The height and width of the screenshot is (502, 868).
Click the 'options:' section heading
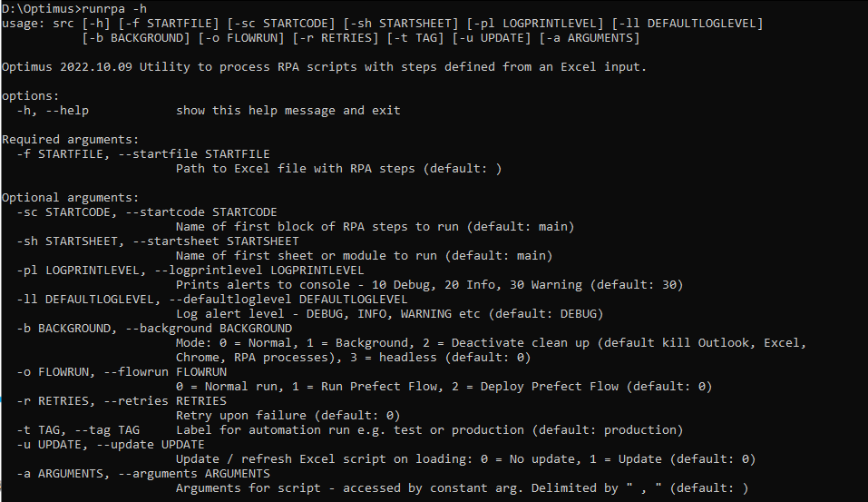pos(30,95)
